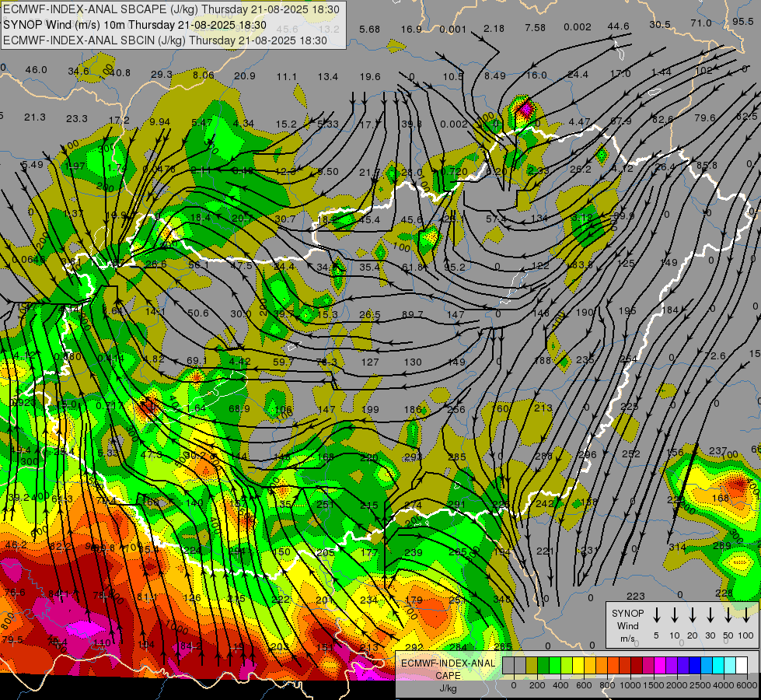The height and width of the screenshot is (700, 761).
Task: Click the map value '95.2' on the map
Action: coord(455,268)
